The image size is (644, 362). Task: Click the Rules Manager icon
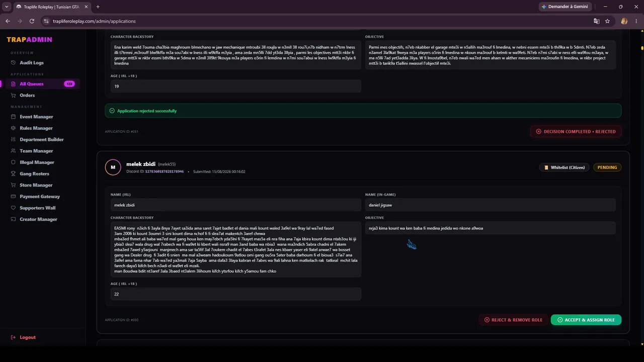point(14,128)
